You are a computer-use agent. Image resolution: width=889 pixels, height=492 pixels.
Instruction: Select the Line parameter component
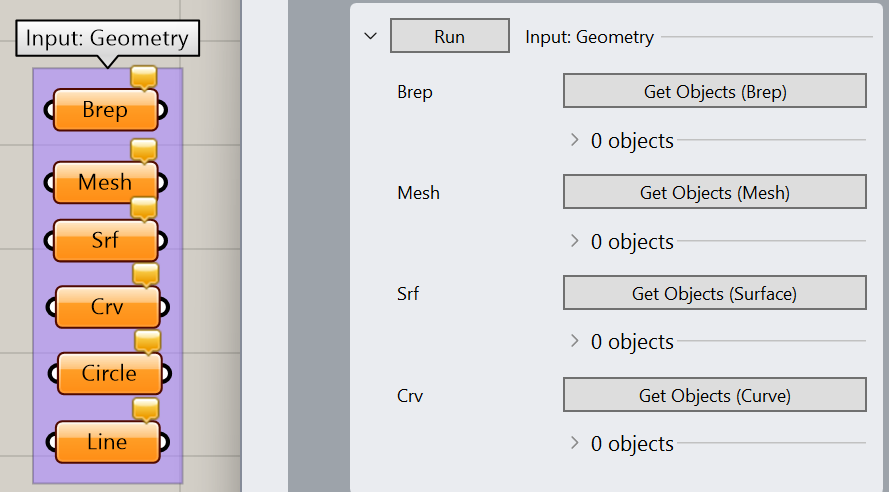[x=107, y=442]
